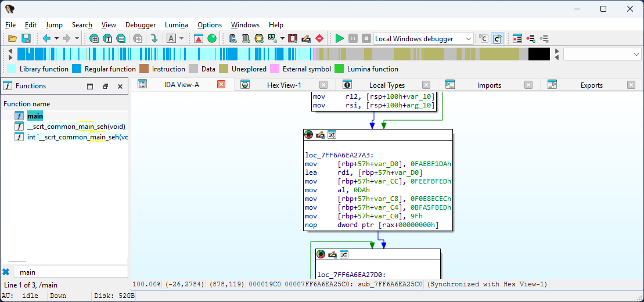The image size is (644, 302).
Task: Click the Jump back arrow icon
Action: click(46, 38)
